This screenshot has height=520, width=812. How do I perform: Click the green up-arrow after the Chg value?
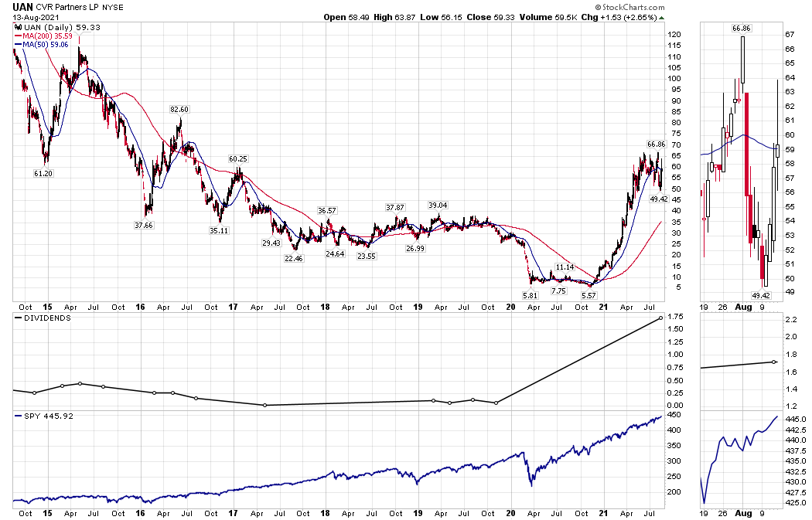tap(662, 18)
